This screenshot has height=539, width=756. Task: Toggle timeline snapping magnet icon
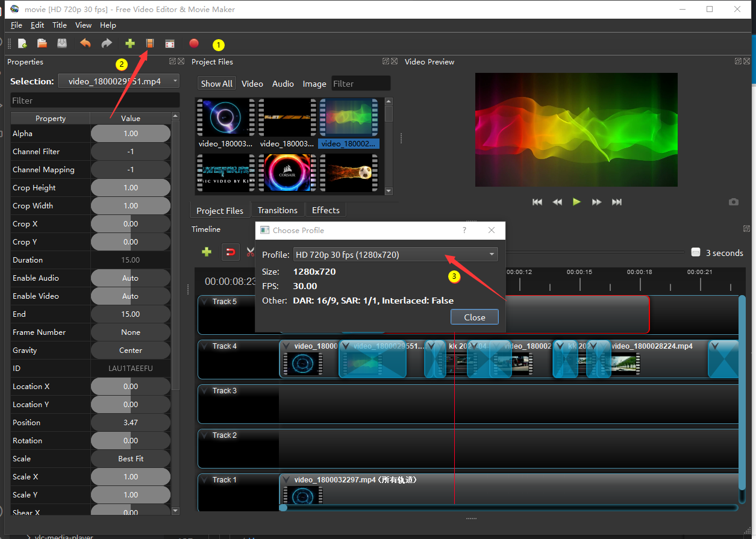click(x=230, y=252)
